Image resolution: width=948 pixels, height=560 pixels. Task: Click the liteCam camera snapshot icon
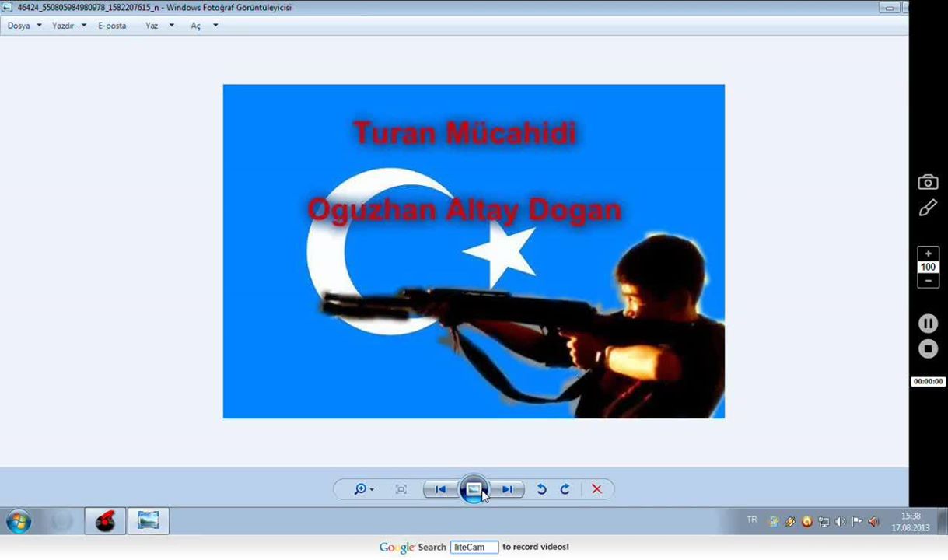(928, 182)
